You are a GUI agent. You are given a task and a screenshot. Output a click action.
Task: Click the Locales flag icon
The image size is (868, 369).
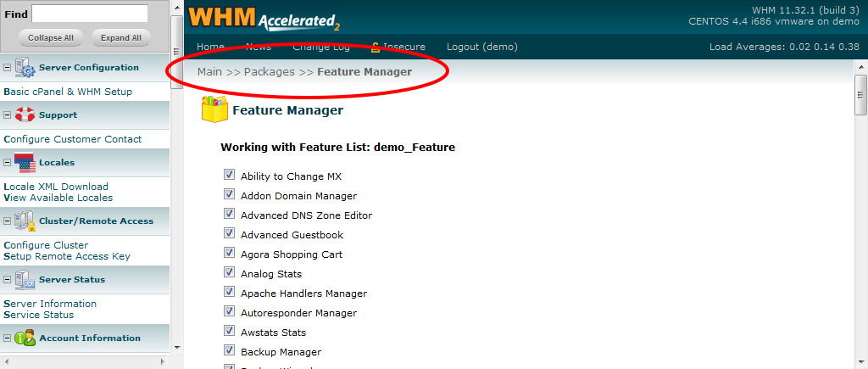pos(25,163)
